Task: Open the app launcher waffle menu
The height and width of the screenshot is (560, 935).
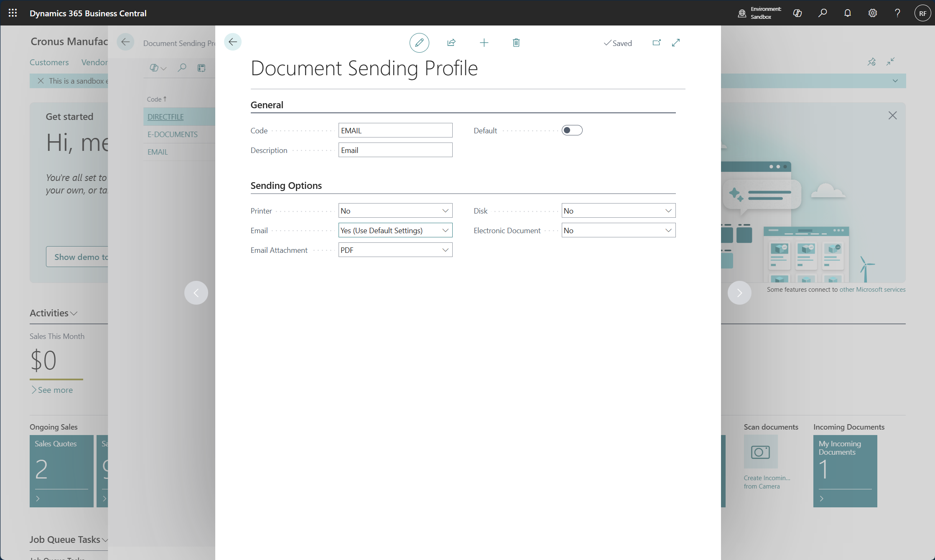Action: coord(13,13)
